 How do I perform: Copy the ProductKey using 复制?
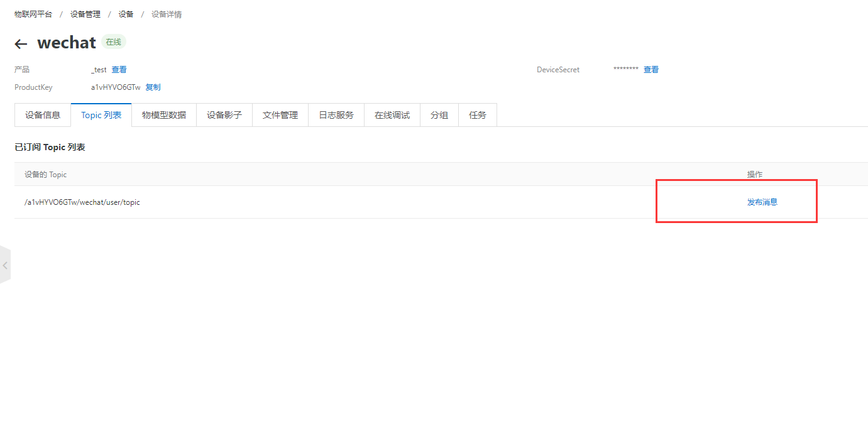coord(152,87)
